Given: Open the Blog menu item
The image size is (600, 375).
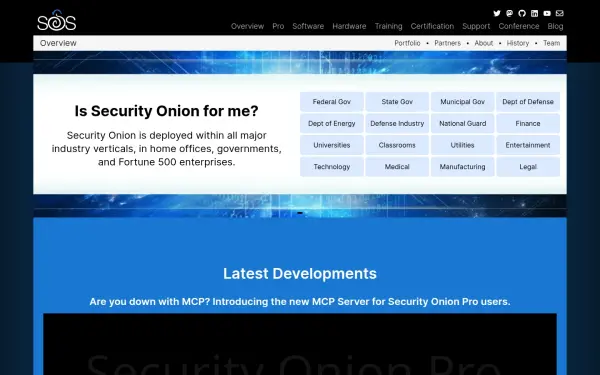Looking at the screenshot, I should [555, 26].
